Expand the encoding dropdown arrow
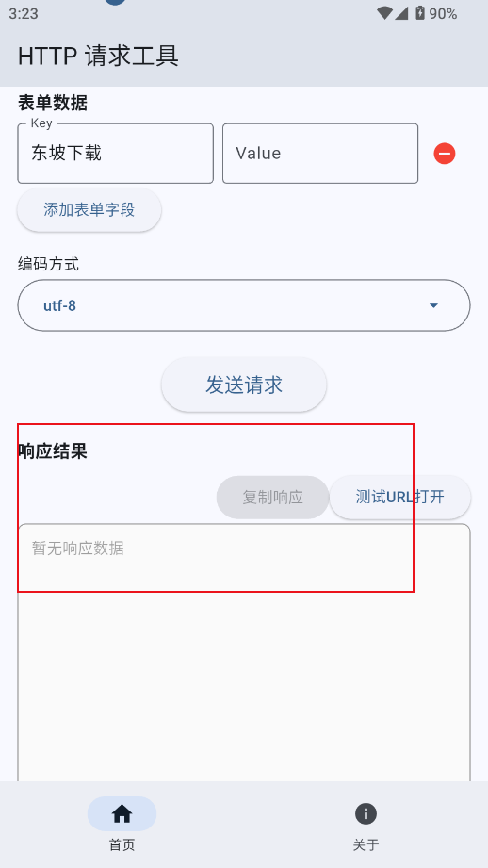Image resolution: width=488 pixels, height=868 pixels. pos(433,305)
